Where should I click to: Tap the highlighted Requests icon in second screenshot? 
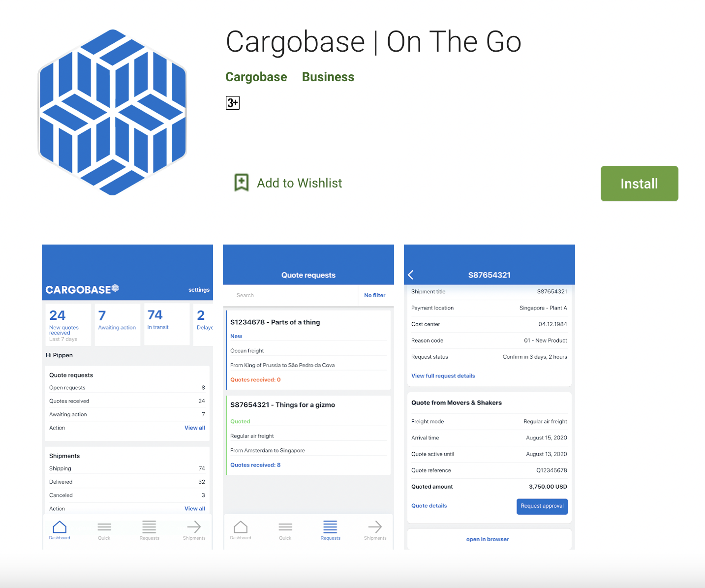pyautogui.click(x=330, y=527)
